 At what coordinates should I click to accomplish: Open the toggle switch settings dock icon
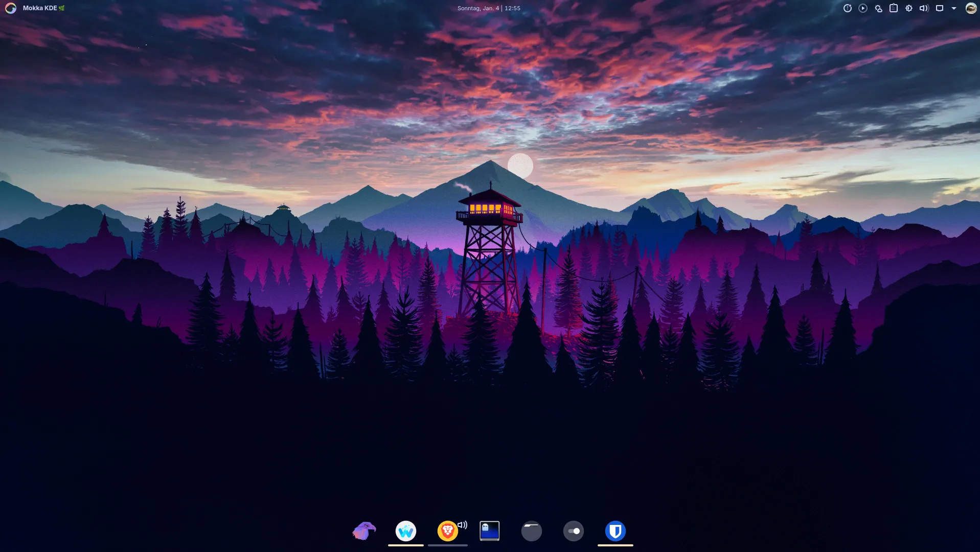pyautogui.click(x=573, y=531)
